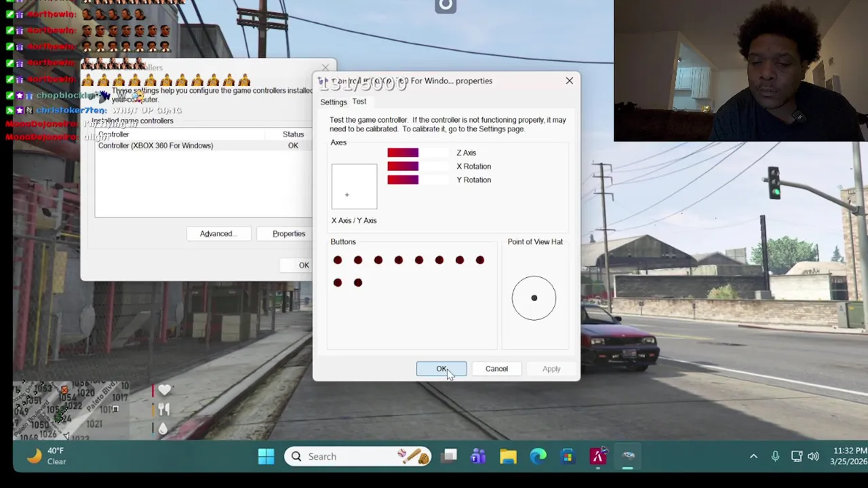The height and width of the screenshot is (488, 868).
Task: Open Microsoft Edge from taskbar
Action: [x=538, y=457]
